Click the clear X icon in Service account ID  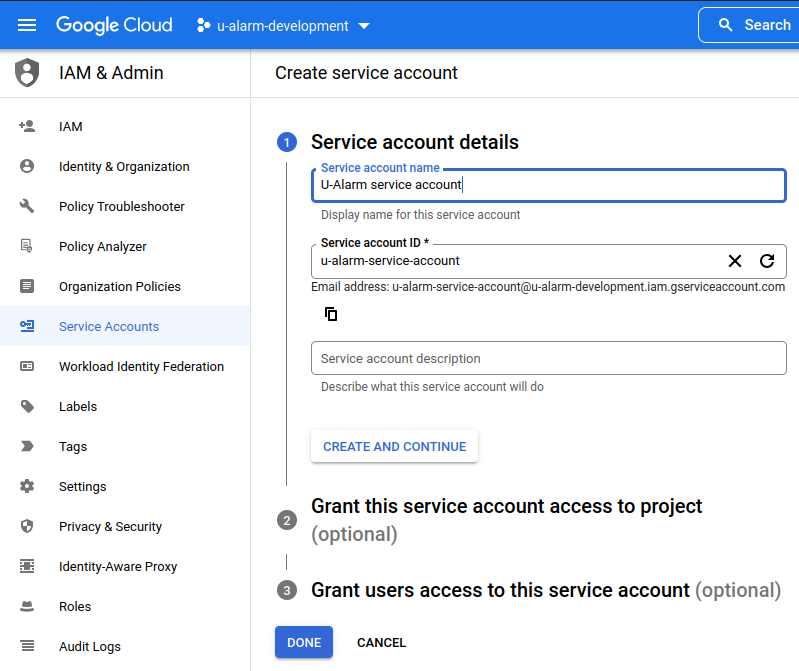pos(735,261)
